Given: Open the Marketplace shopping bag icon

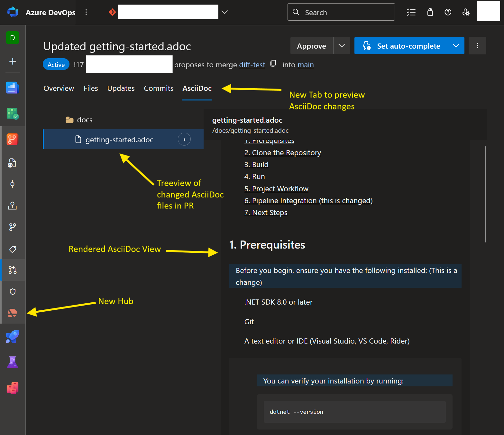Looking at the screenshot, I should coord(430,12).
